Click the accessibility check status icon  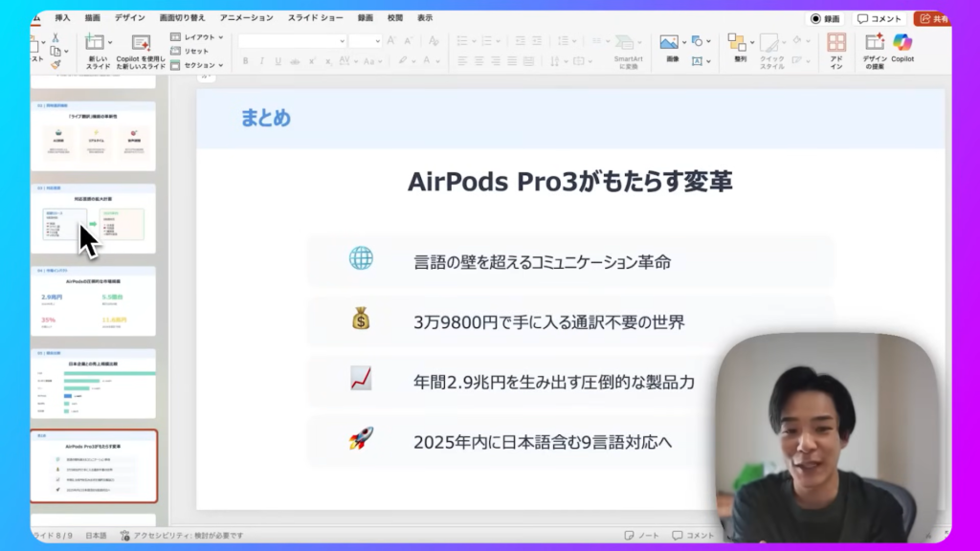pos(125,536)
